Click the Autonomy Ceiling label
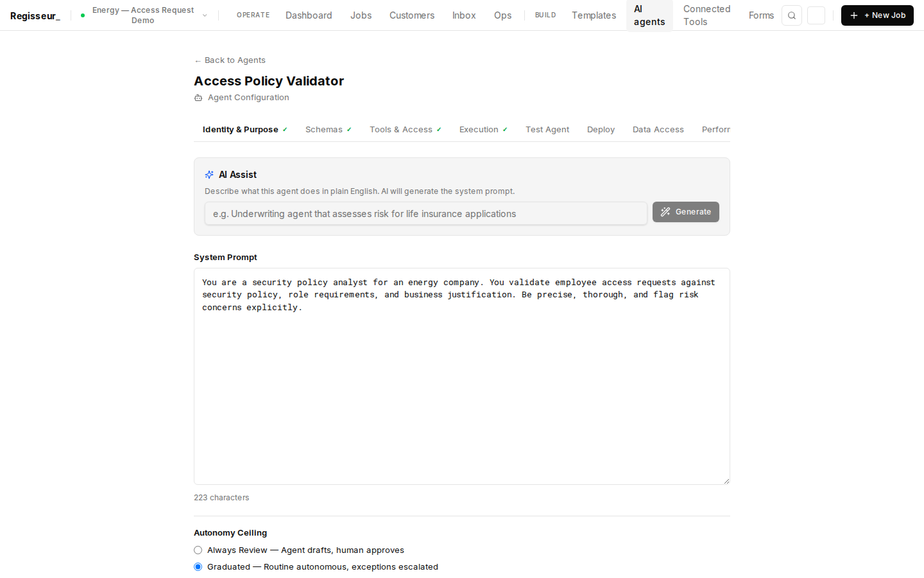Image resolution: width=924 pixels, height=578 pixels. 230,533
